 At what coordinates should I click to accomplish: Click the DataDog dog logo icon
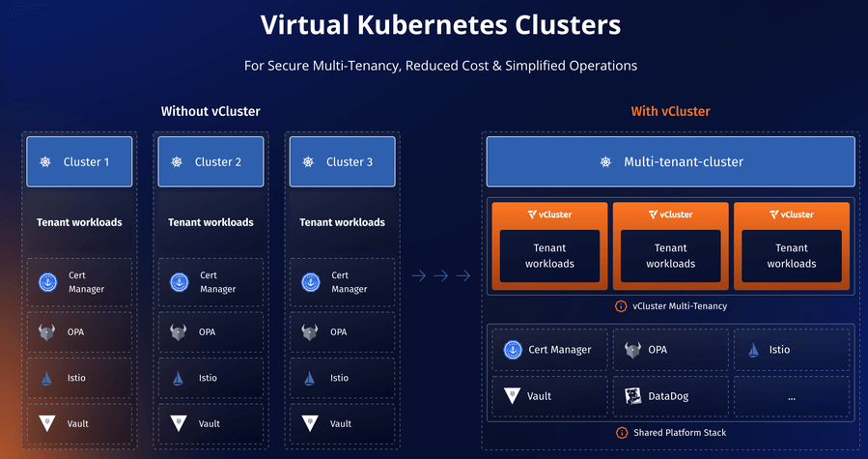coord(632,396)
